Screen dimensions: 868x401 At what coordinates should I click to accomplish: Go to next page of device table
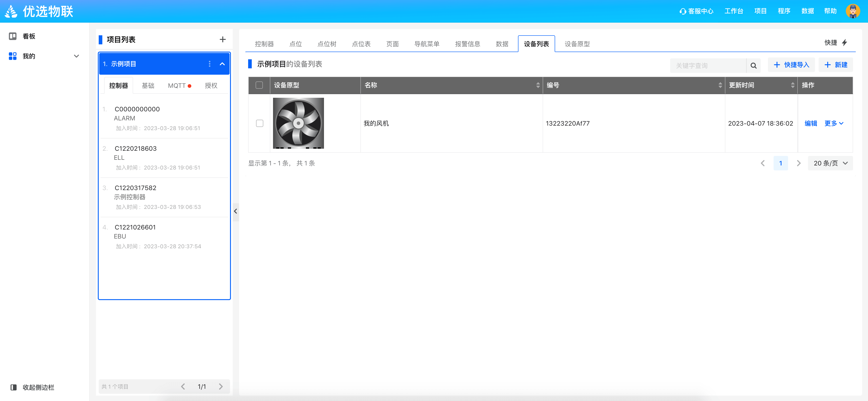point(798,163)
